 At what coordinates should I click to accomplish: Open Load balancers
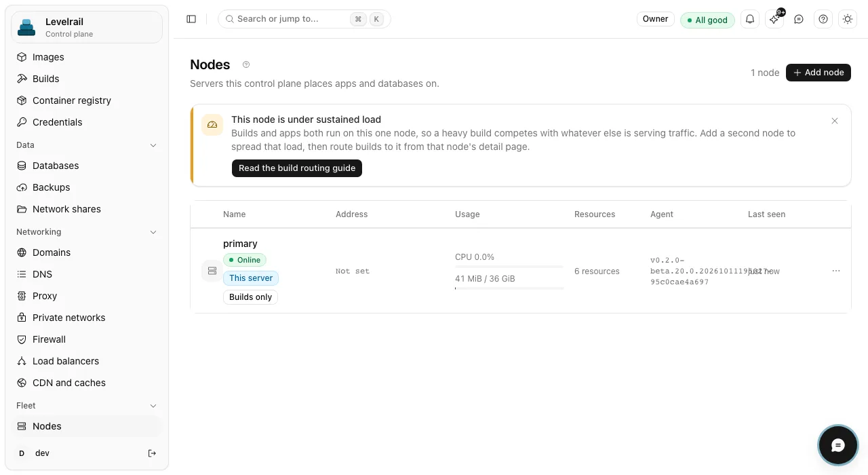click(x=87, y=361)
